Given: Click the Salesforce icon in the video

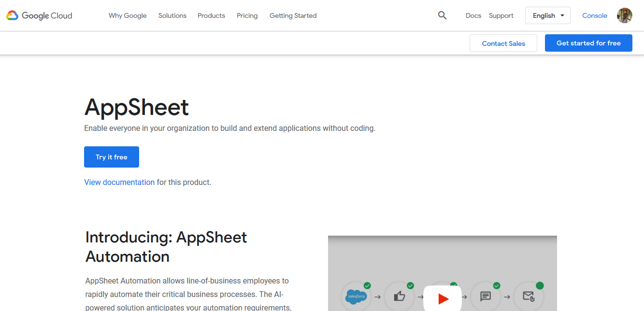Looking at the screenshot, I should (x=357, y=297).
